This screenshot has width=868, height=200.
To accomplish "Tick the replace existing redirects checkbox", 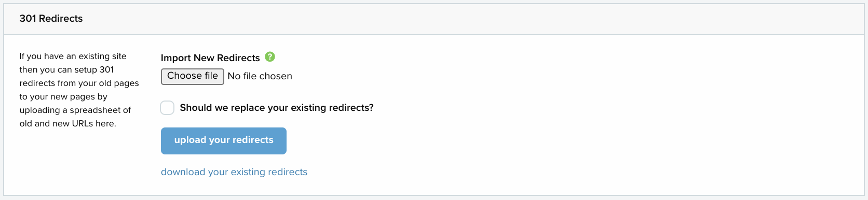I will [167, 108].
